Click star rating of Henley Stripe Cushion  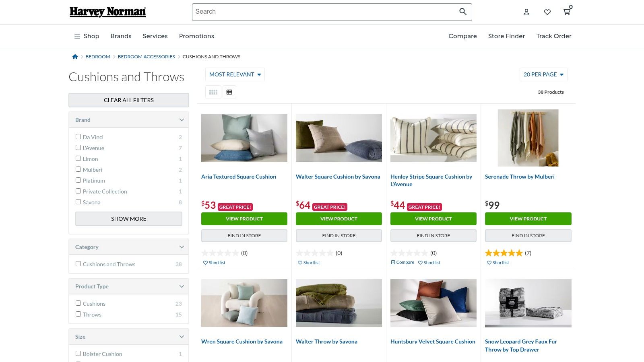[x=409, y=253]
